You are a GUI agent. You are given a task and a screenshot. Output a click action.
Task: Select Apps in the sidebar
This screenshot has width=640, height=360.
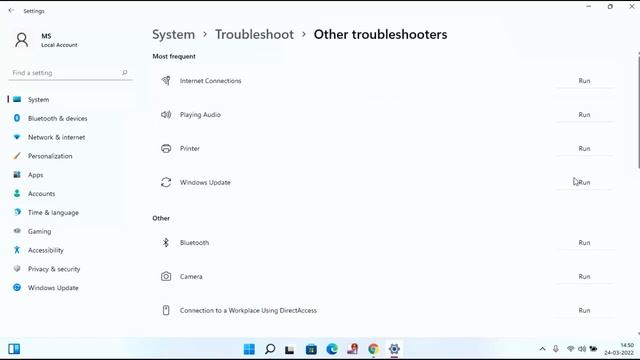coord(70,175)
